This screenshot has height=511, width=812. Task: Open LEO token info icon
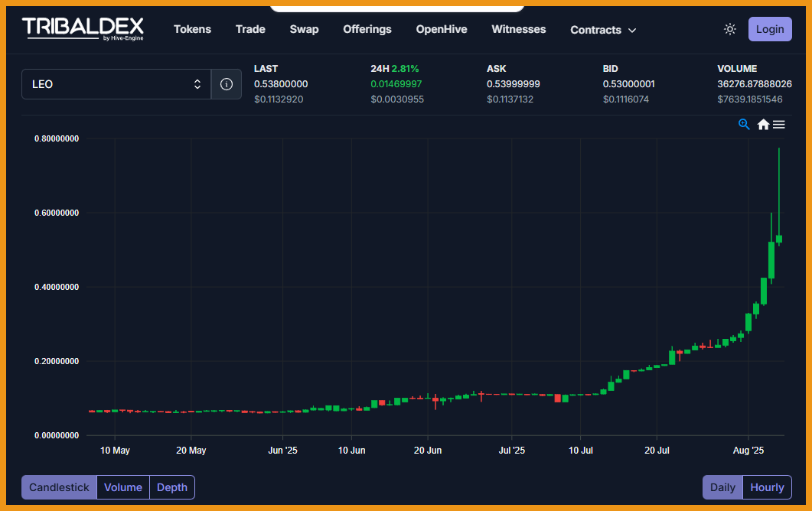(227, 84)
